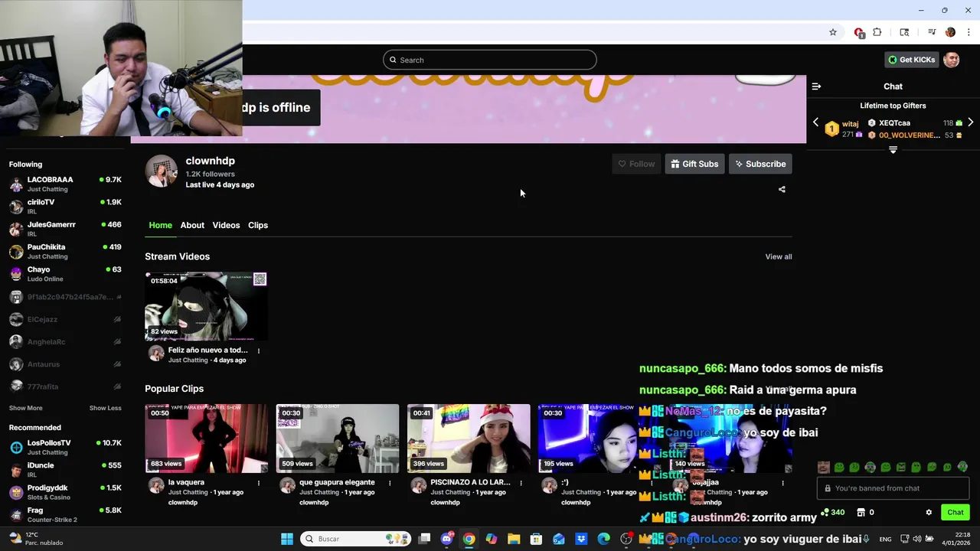Open Prodigyddk recommended channel

65,492
